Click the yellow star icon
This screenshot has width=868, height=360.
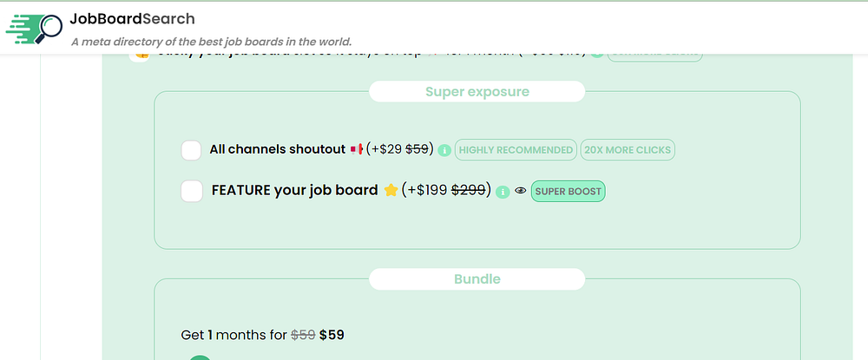point(391,191)
